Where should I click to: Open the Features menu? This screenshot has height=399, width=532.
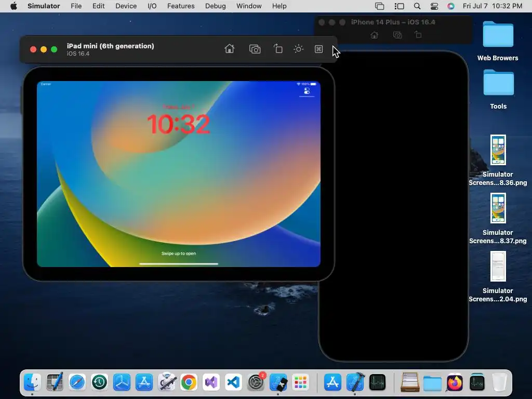pos(181,6)
